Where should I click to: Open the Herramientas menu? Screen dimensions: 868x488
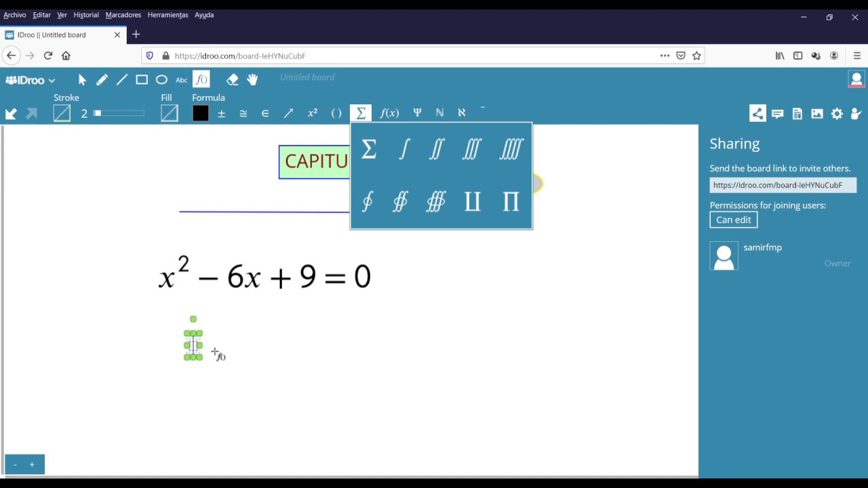click(x=168, y=15)
